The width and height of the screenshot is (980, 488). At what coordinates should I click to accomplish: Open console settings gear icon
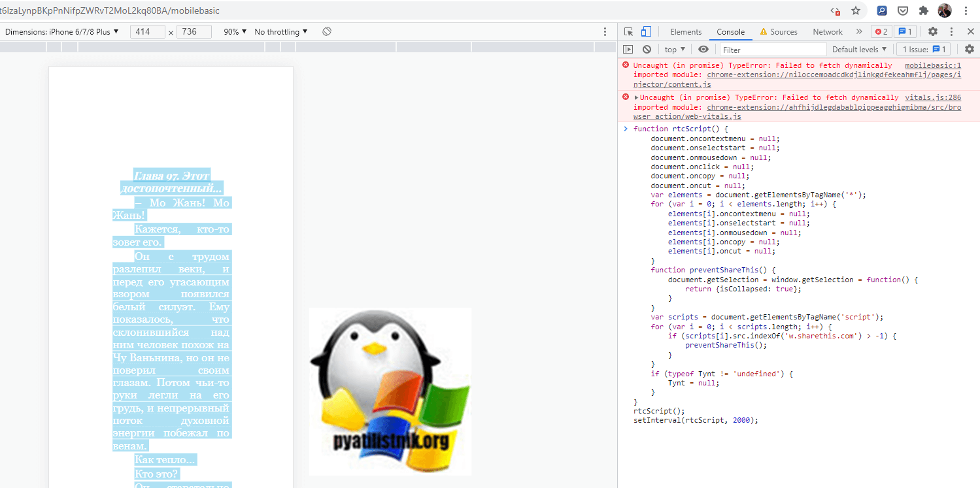(x=969, y=49)
